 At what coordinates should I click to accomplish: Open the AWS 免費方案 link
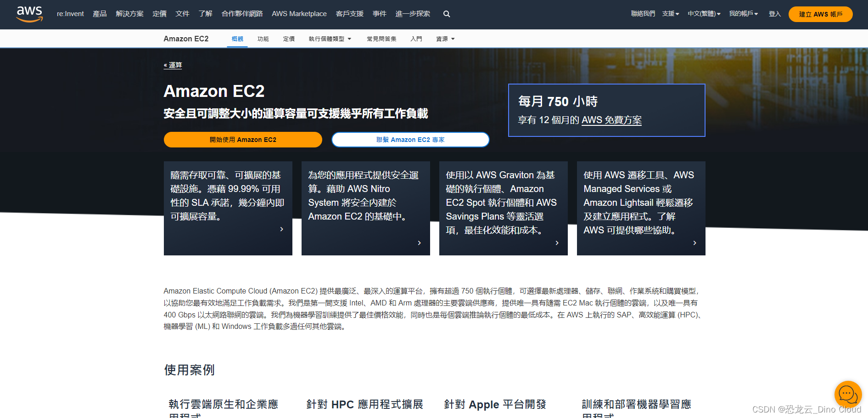[611, 120]
